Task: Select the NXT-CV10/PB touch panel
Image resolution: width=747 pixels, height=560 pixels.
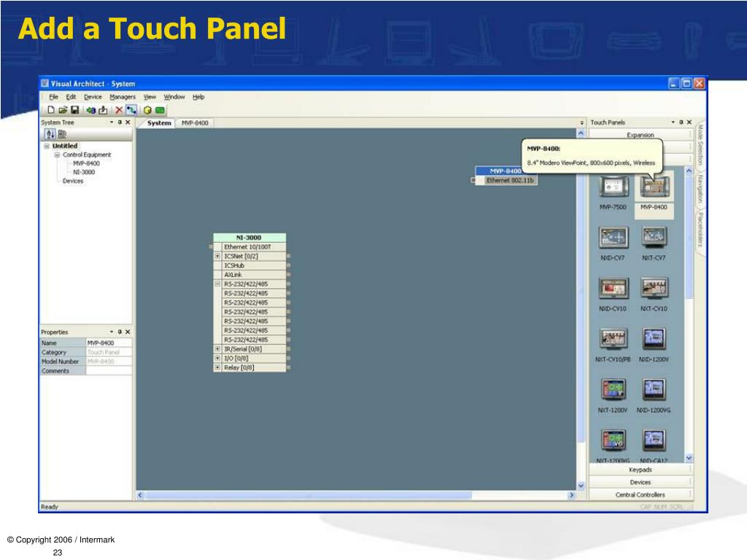Action: (613, 339)
